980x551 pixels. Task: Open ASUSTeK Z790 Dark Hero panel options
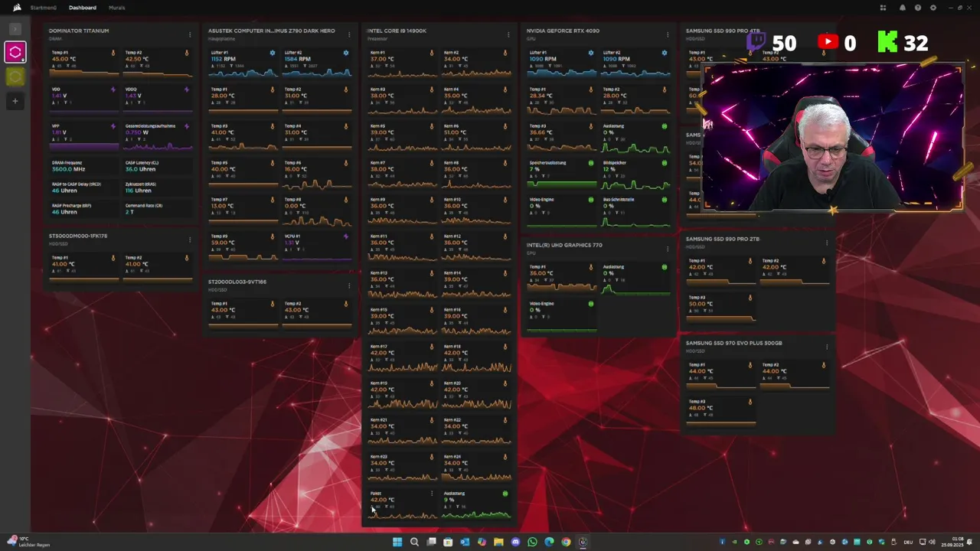coord(349,34)
